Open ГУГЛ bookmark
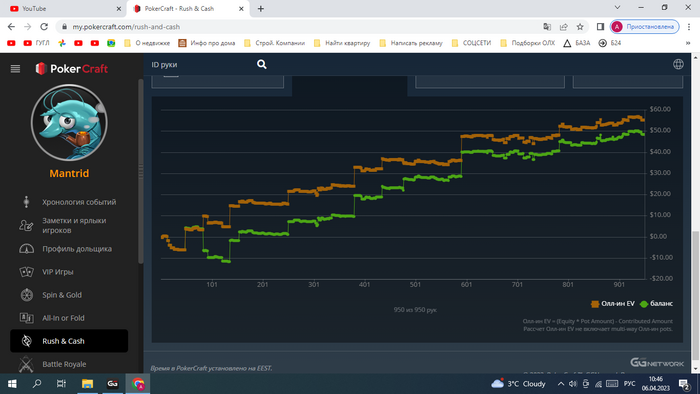The image size is (700, 394). [x=36, y=43]
